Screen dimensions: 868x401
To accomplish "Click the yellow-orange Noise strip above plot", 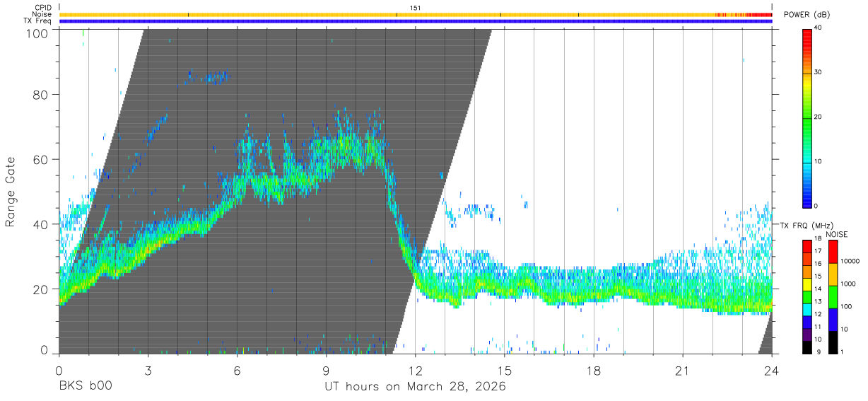I will click(x=416, y=14).
